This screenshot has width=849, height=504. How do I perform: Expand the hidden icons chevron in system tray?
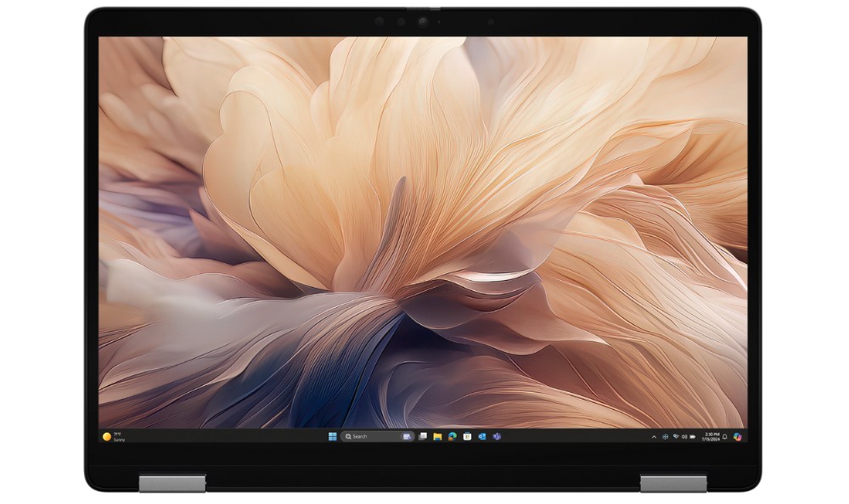654,436
